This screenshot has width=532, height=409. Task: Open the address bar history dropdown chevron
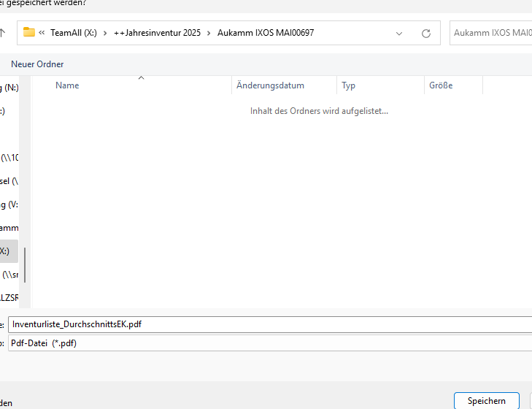[399, 33]
